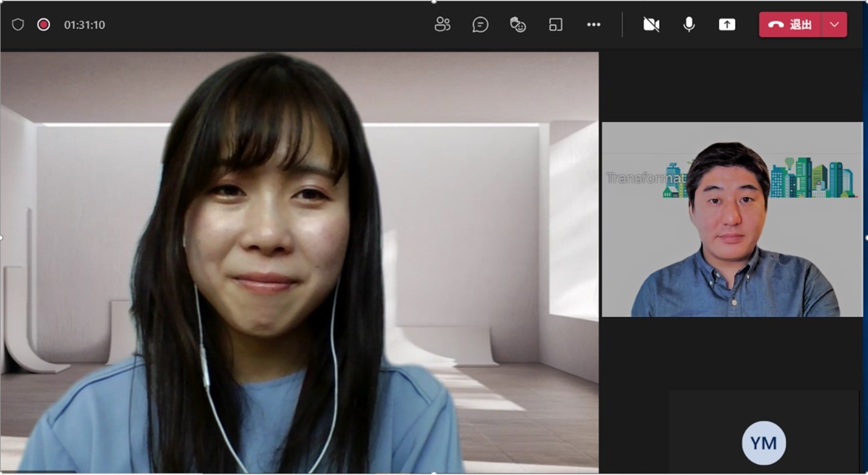The image size is (868, 475).
Task: Share content using the upload arrow icon
Action: [726, 25]
